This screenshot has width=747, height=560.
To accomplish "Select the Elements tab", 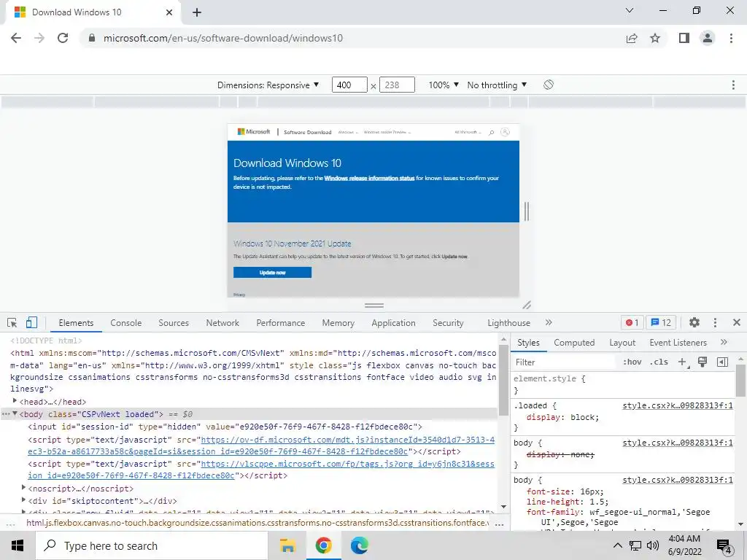I will (x=76, y=323).
